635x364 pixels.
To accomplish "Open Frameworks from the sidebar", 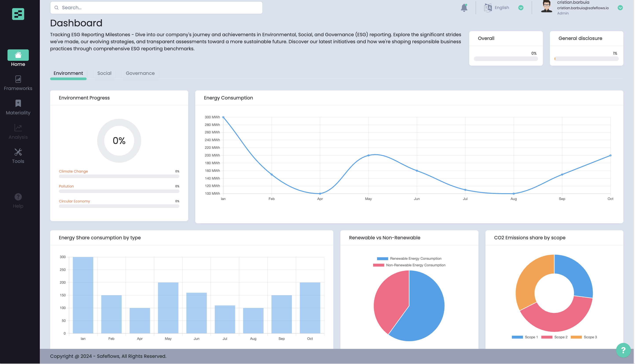I will [x=18, y=79].
